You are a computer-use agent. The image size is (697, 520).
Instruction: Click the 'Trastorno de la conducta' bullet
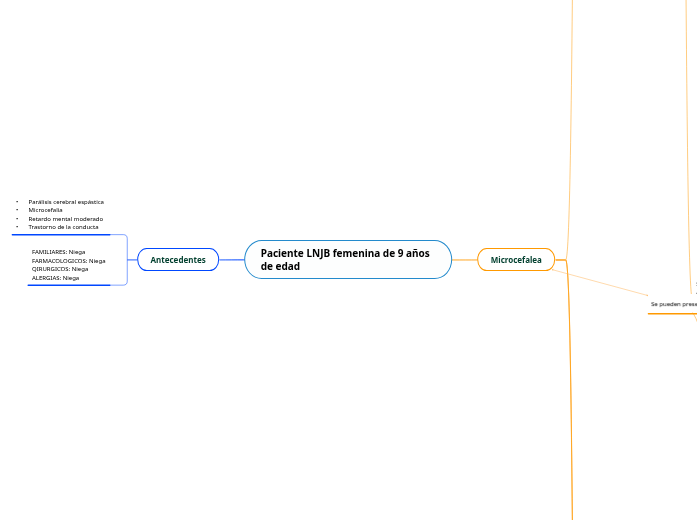(63, 227)
